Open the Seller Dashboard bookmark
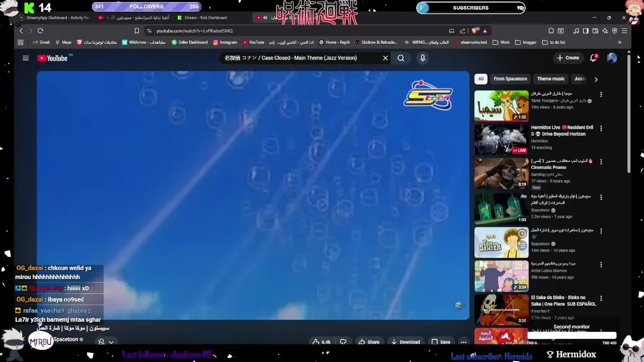The height and width of the screenshot is (362, 644). (190, 42)
